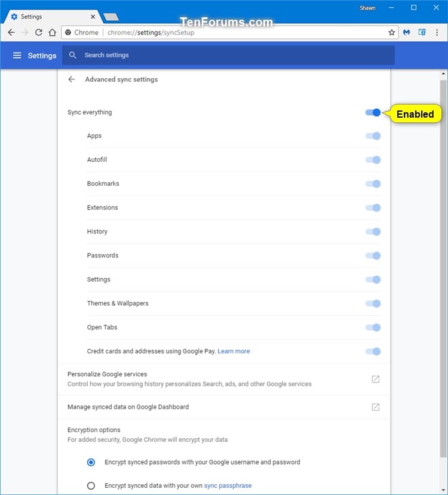448x495 pixels.
Task: Open the extension icon next to the Chrome menu
Action: [x=422, y=32]
